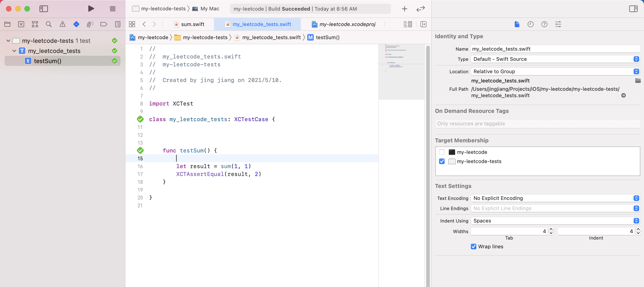Screen dimensions: 644x287
Task: Open the Source Control navigator
Action: pyautogui.click(x=21, y=24)
